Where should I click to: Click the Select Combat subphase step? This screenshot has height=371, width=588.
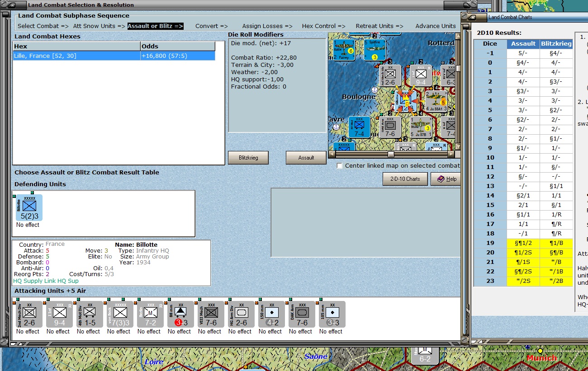click(x=43, y=26)
